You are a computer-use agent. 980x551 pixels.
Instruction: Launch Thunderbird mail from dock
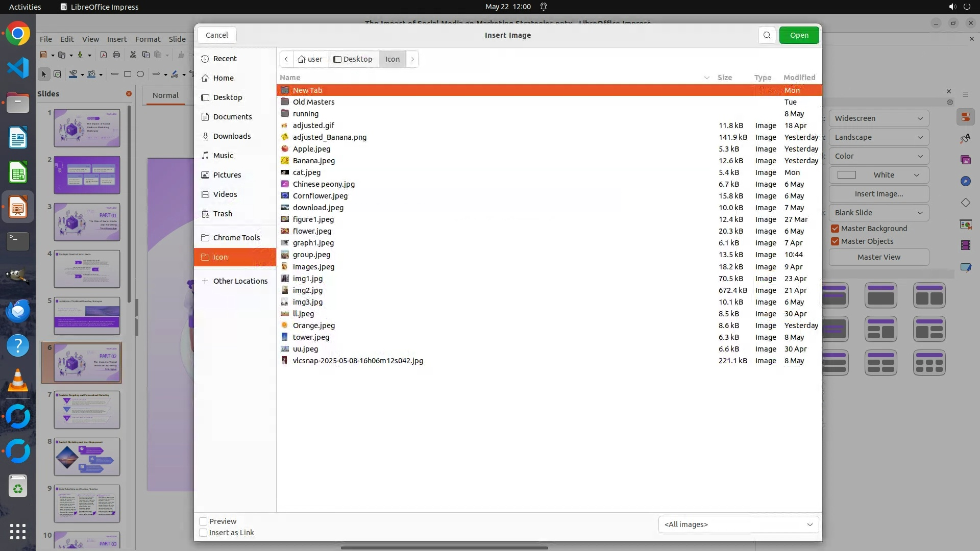pyautogui.click(x=18, y=311)
